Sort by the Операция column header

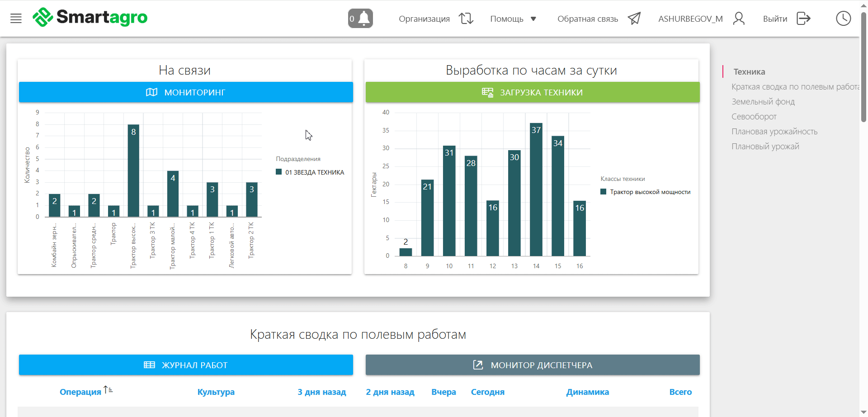[80, 392]
